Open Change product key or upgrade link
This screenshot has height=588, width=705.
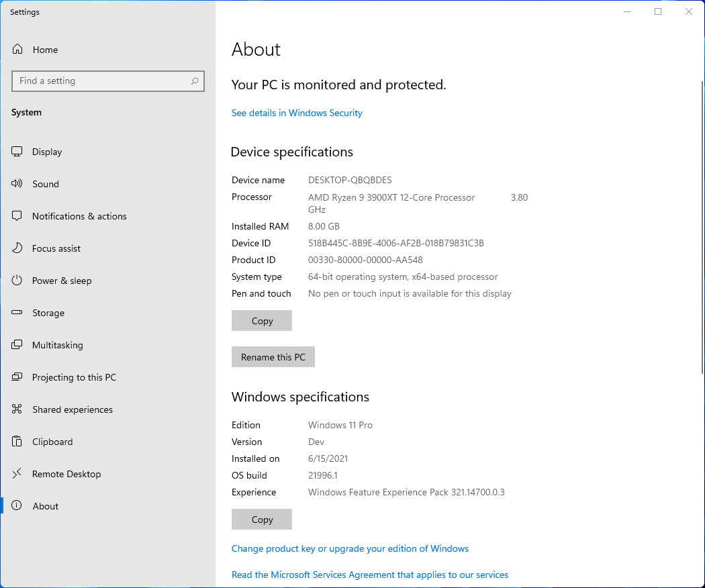pyautogui.click(x=350, y=548)
